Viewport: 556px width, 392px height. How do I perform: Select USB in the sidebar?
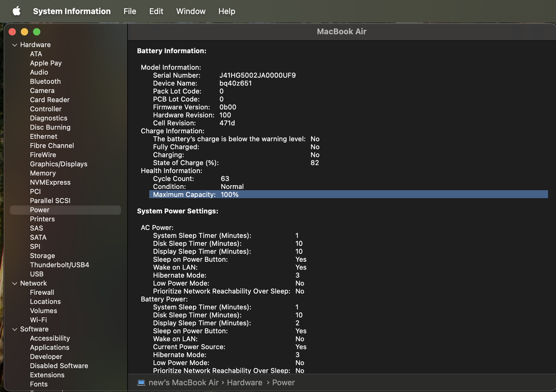(36, 274)
